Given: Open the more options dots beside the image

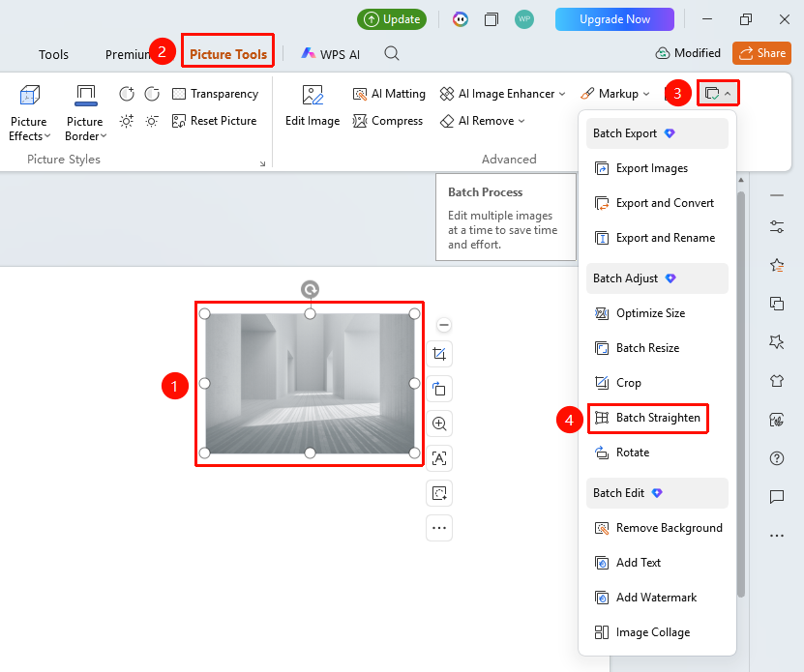Looking at the screenshot, I should tap(439, 528).
